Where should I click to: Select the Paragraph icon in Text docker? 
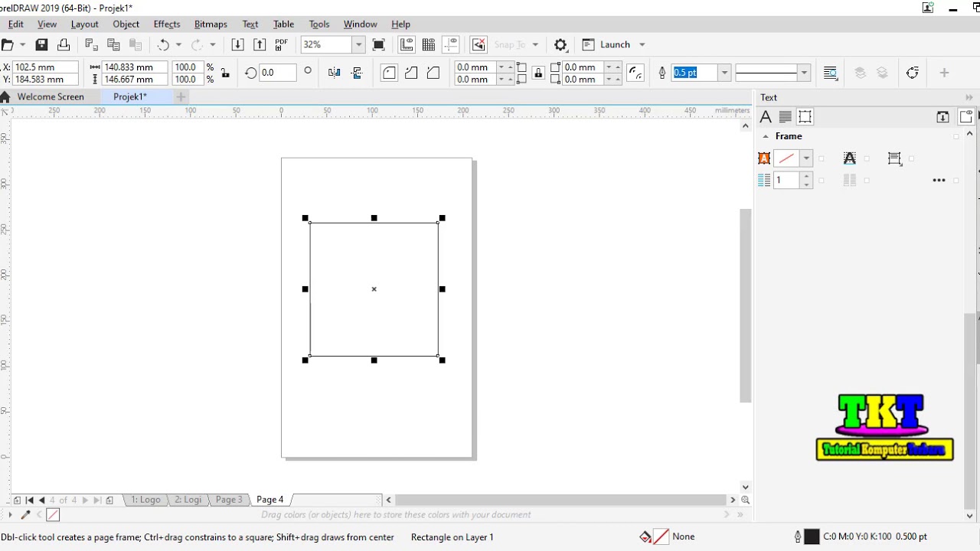785,117
